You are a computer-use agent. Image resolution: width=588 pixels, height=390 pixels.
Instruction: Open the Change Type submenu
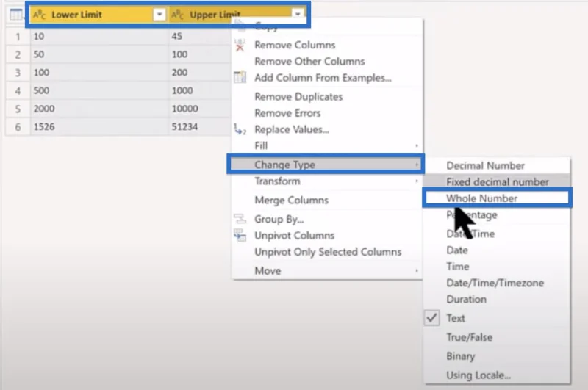pyautogui.click(x=326, y=165)
